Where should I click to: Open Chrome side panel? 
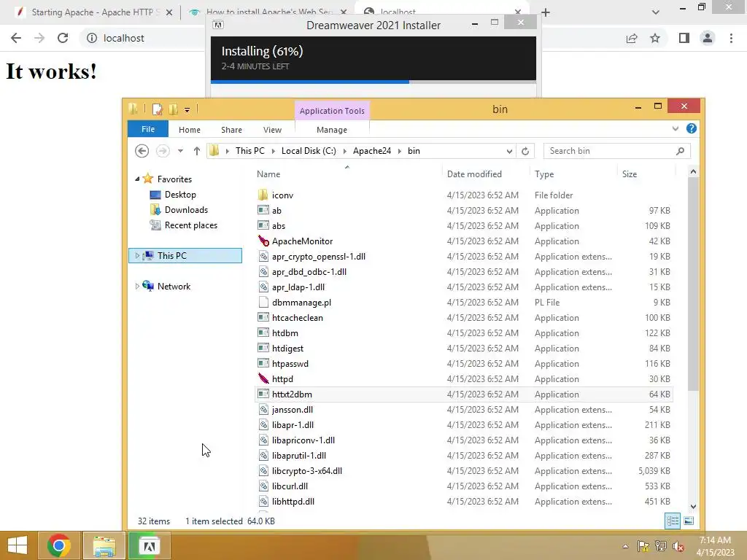tap(684, 38)
